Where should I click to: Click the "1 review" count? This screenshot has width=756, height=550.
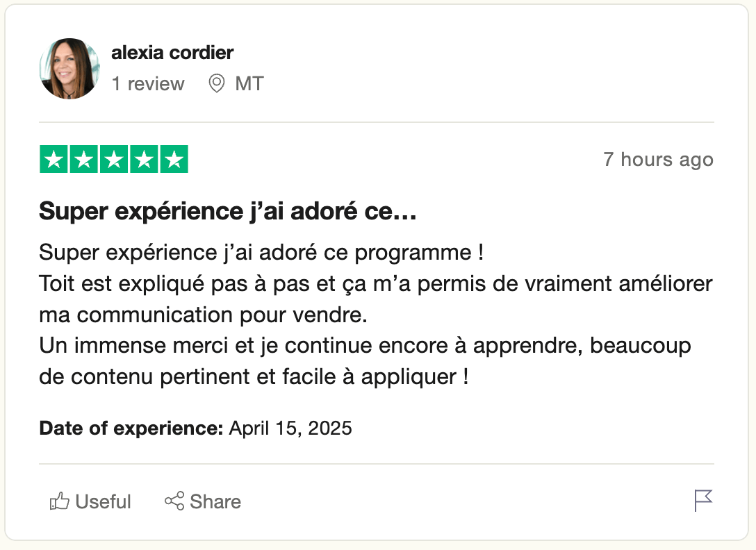pos(148,84)
